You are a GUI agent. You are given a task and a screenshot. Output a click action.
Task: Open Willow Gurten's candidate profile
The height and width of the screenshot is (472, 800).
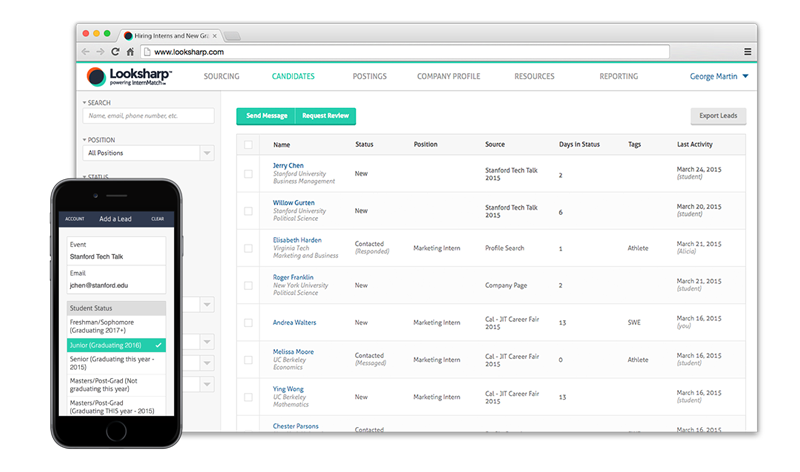(293, 203)
